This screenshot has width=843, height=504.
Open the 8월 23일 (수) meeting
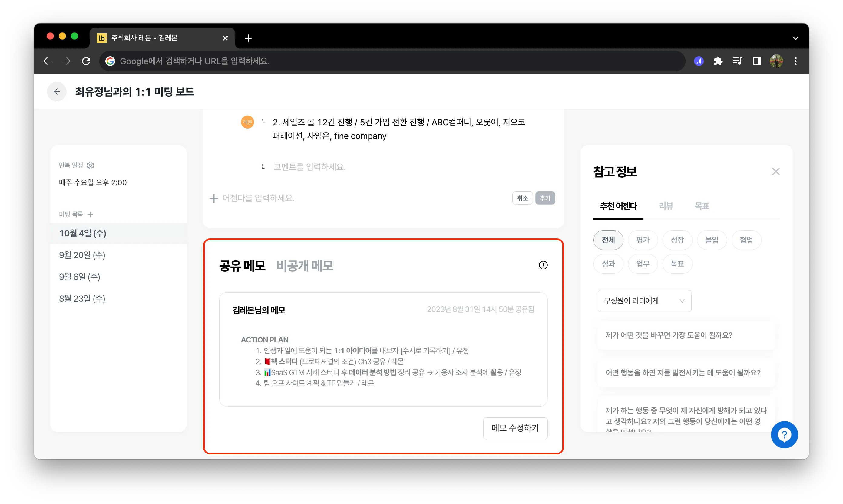[118, 299]
